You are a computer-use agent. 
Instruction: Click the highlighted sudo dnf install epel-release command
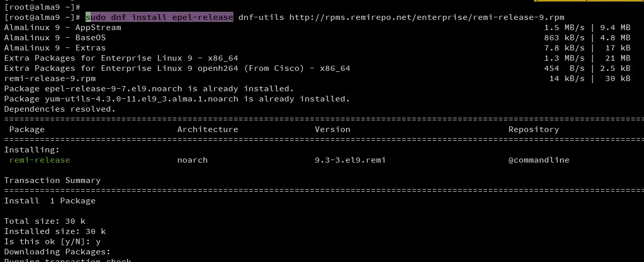[x=159, y=17]
